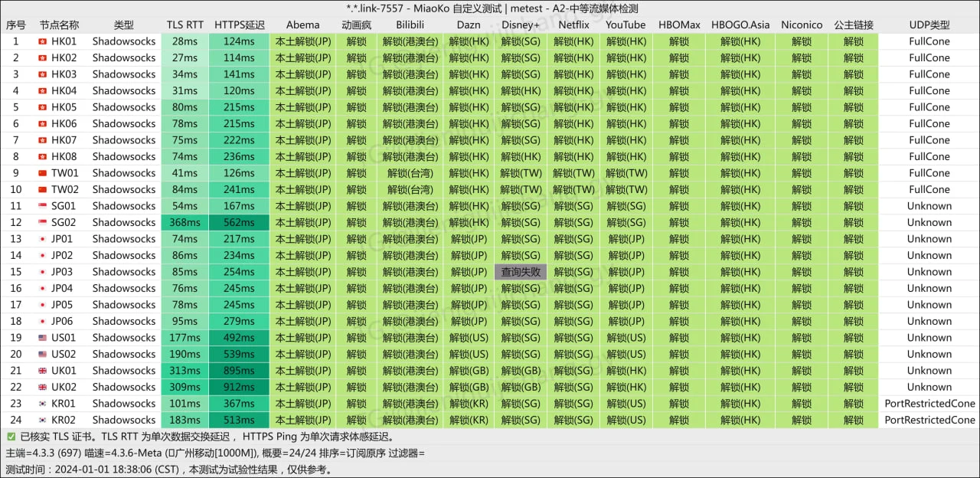Click the gray 查询失败 cell
980x478 pixels.
[x=521, y=272]
